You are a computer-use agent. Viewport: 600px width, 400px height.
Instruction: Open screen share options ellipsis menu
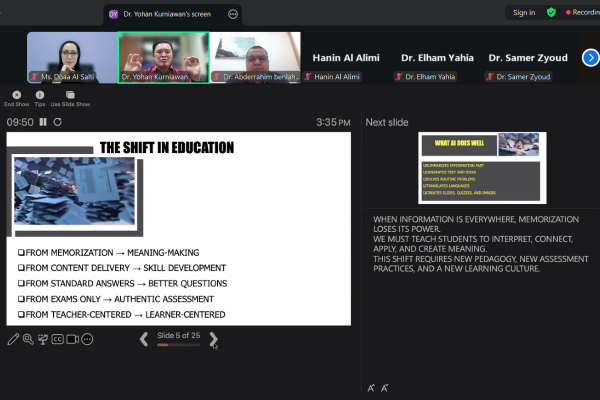point(233,14)
